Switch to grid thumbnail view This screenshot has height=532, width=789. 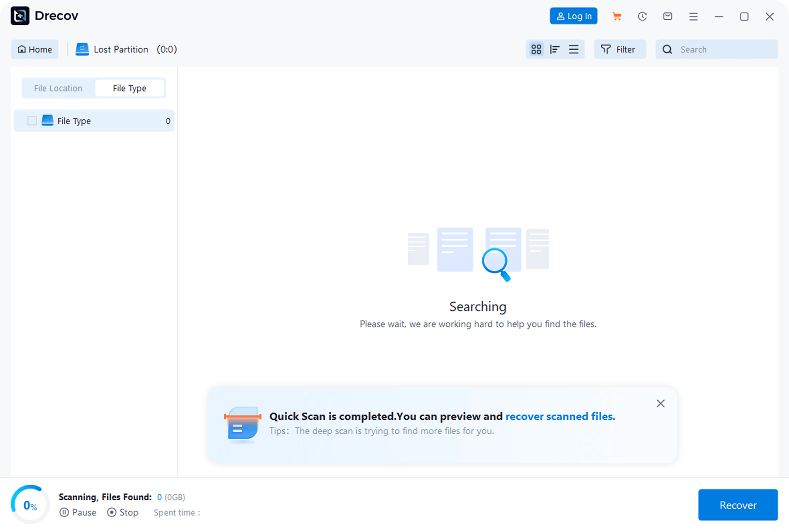(536, 49)
